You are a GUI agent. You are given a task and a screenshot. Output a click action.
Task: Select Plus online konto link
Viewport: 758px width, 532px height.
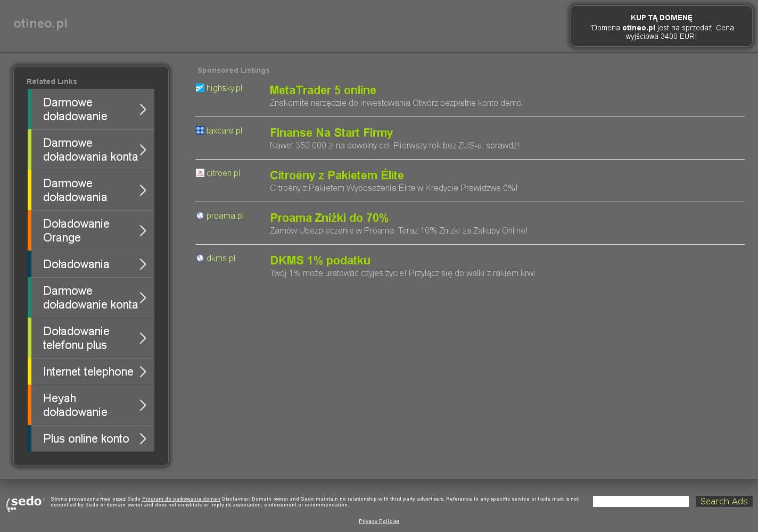coord(86,439)
